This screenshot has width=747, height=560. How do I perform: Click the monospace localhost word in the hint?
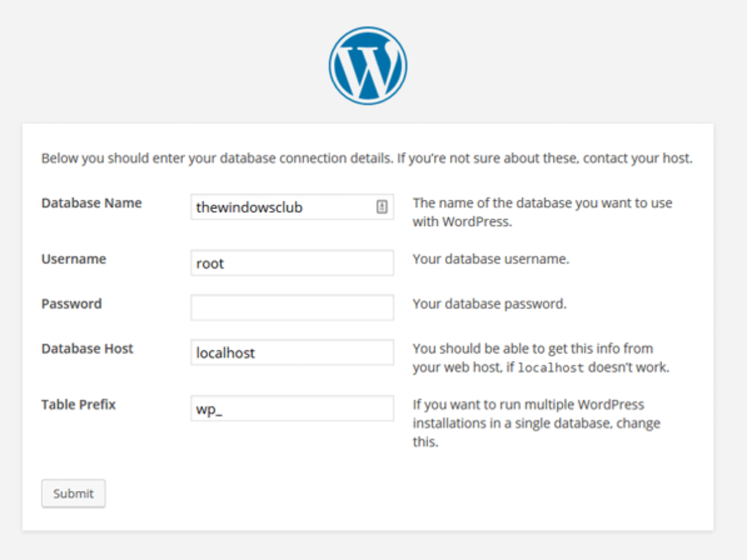[551, 368]
